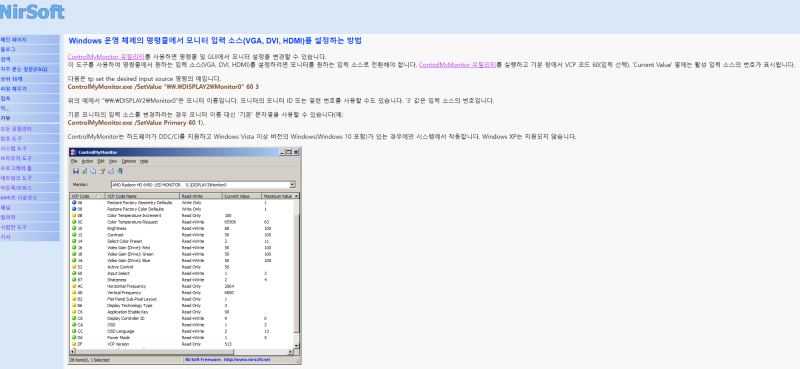800x369 pixels.
Task: Open the 기사 sidebar link
Action: 30,237
